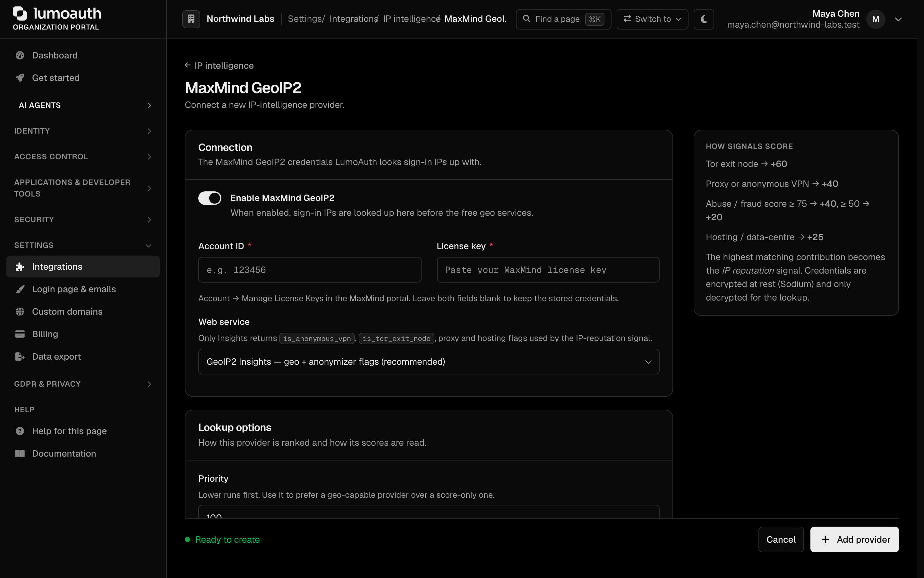Open Data export page
The height and width of the screenshot is (578, 924).
pyautogui.click(x=83, y=357)
